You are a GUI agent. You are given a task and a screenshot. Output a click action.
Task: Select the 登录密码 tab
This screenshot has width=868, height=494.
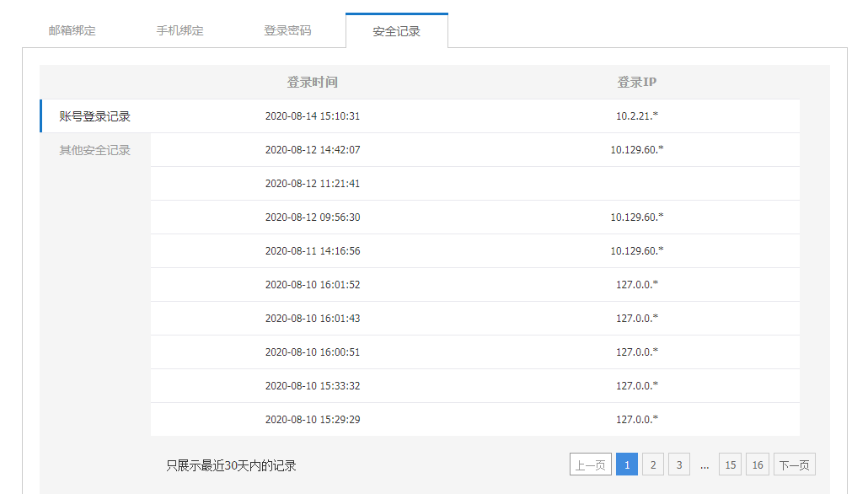287,30
